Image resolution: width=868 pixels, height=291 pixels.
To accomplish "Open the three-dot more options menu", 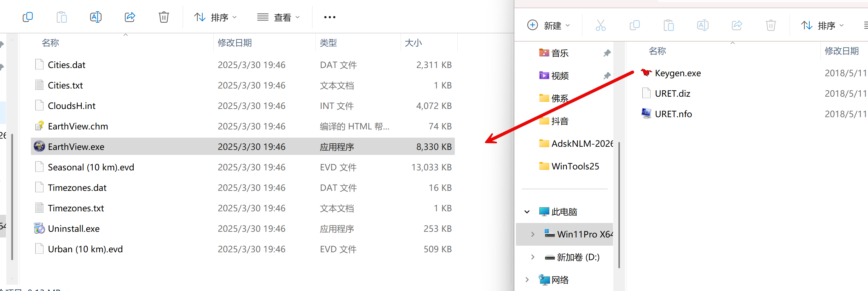I will pyautogui.click(x=329, y=17).
